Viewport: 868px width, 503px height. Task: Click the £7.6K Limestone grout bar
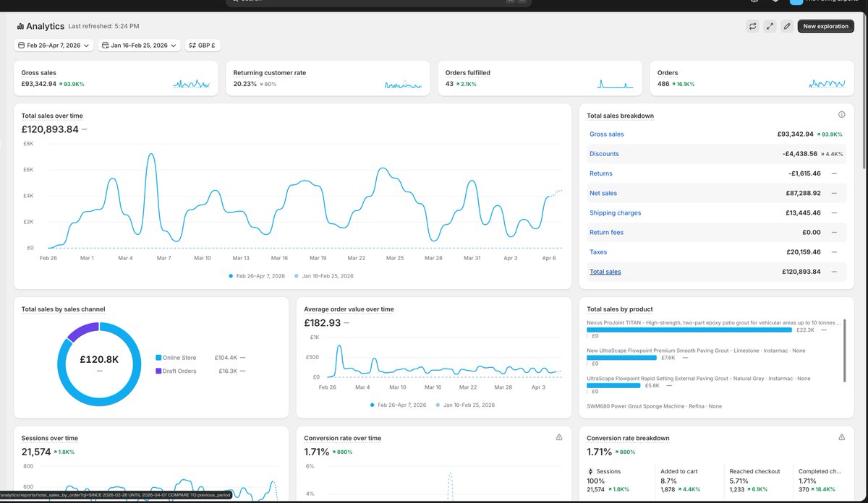(621, 357)
